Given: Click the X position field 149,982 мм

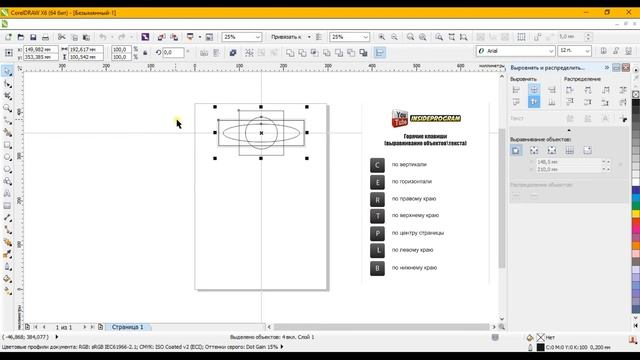Looking at the screenshot, I should [41, 49].
